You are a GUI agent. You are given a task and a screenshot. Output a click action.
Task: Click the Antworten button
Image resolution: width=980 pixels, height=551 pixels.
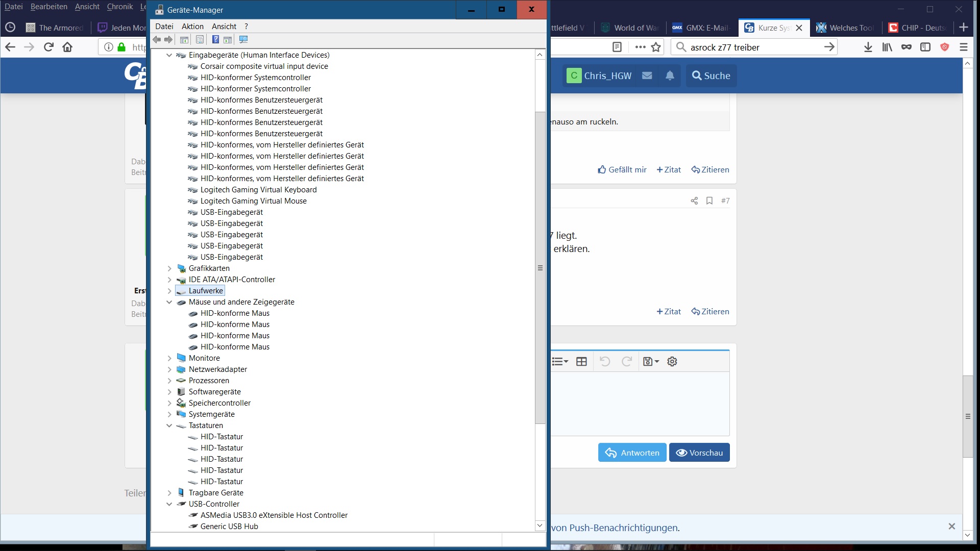(x=632, y=453)
